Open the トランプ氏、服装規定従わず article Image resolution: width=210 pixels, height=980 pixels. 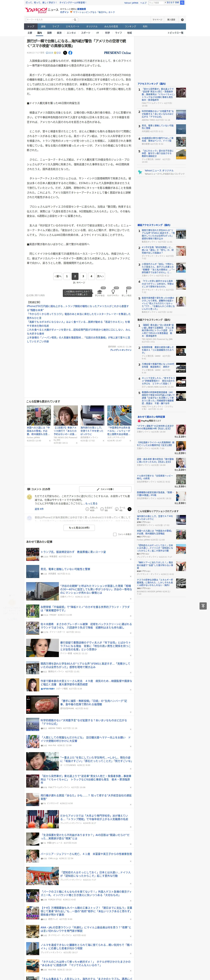click(73, 552)
